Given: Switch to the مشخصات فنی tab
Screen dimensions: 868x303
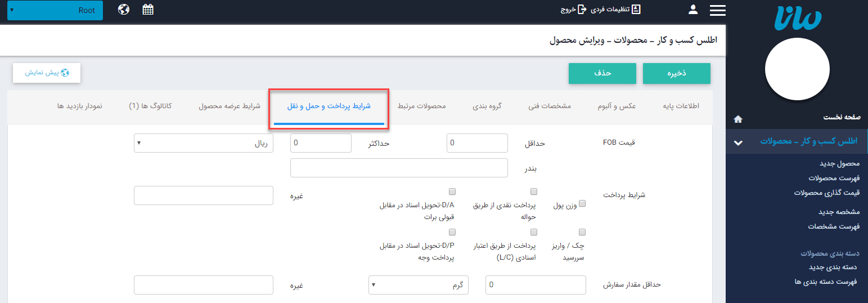Looking at the screenshot, I should pyautogui.click(x=549, y=106).
